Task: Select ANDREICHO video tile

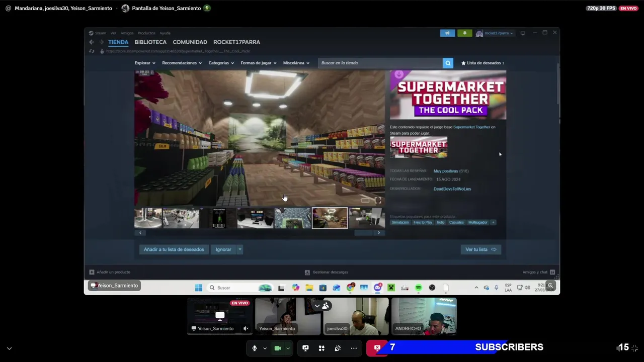Action: [424, 316]
